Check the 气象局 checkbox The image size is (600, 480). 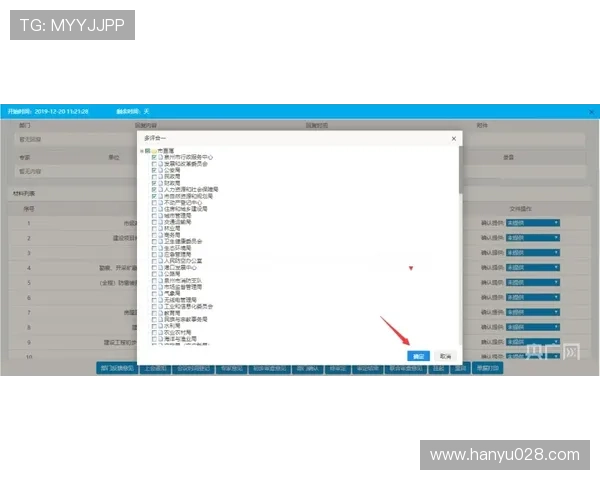154,292
